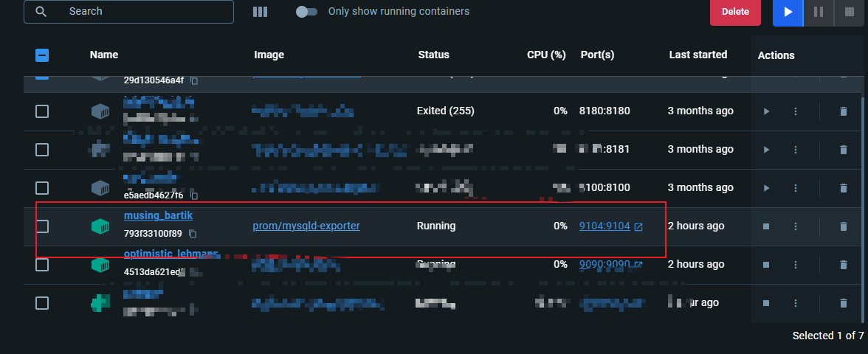This screenshot has width=868, height=354.
Task: Click the Selected 1 of 7 text
Action: pyautogui.click(x=828, y=336)
